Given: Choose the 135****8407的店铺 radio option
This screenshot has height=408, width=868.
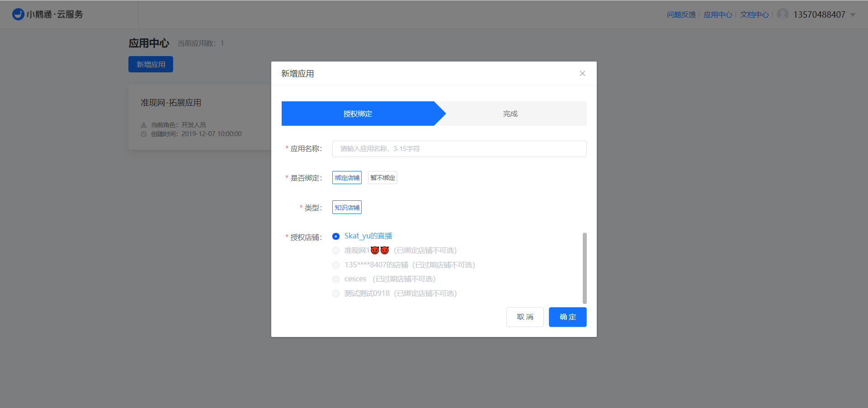Looking at the screenshot, I should click(x=336, y=265).
